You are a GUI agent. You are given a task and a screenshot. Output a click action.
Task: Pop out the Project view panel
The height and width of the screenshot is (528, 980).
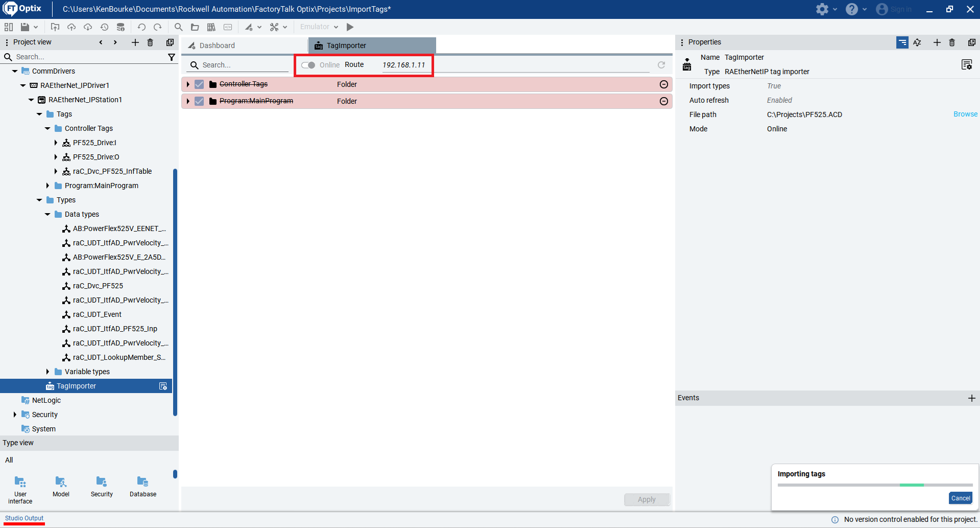click(x=170, y=42)
